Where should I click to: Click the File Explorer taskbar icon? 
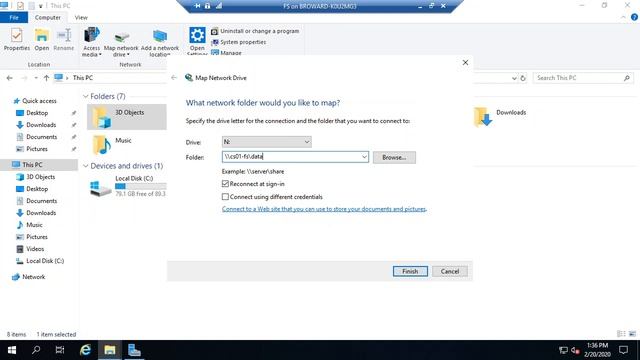pos(109,350)
